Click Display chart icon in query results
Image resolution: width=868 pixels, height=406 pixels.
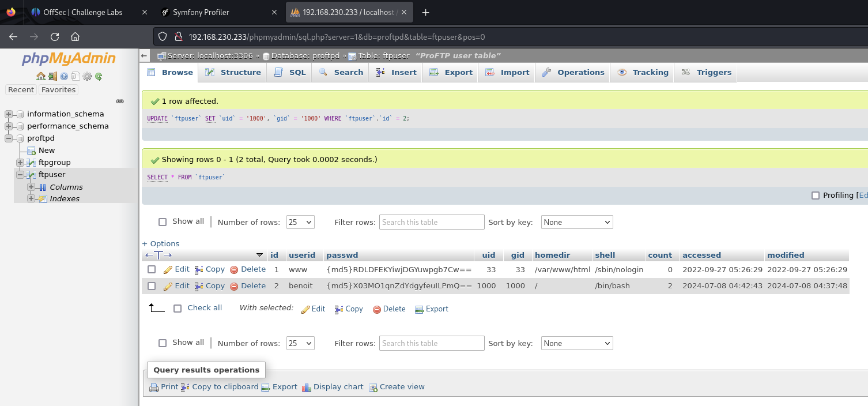tap(307, 387)
